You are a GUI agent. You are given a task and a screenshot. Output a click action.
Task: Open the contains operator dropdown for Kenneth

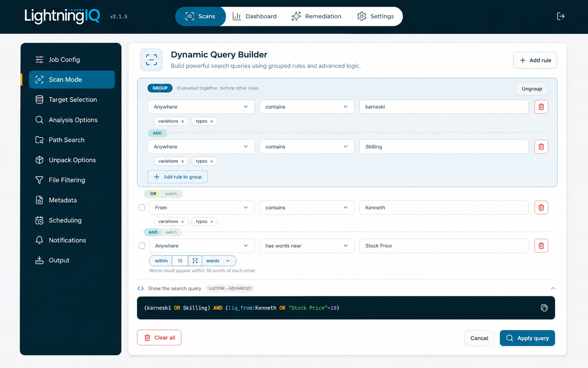[x=307, y=208]
